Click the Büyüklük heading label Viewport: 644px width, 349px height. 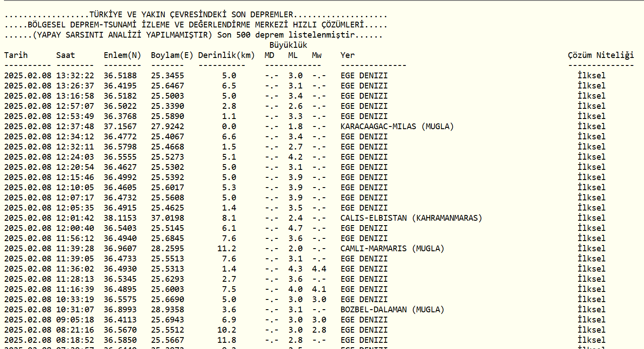coord(288,45)
